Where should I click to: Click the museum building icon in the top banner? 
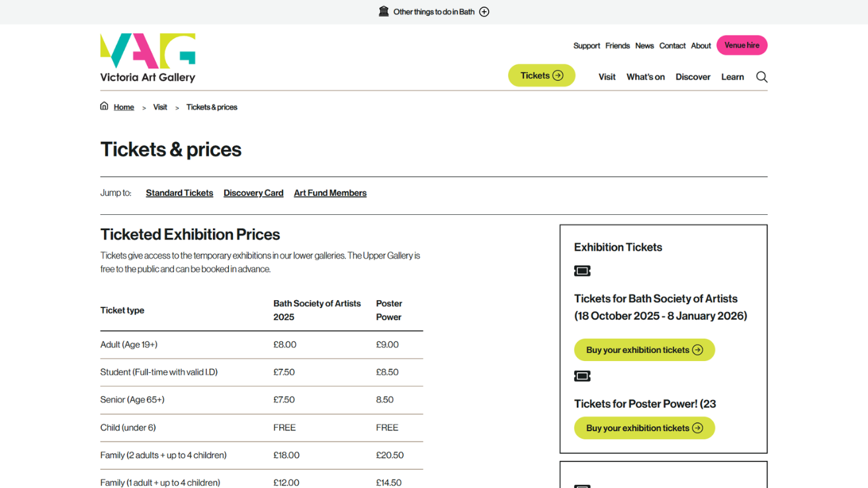point(384,11)
